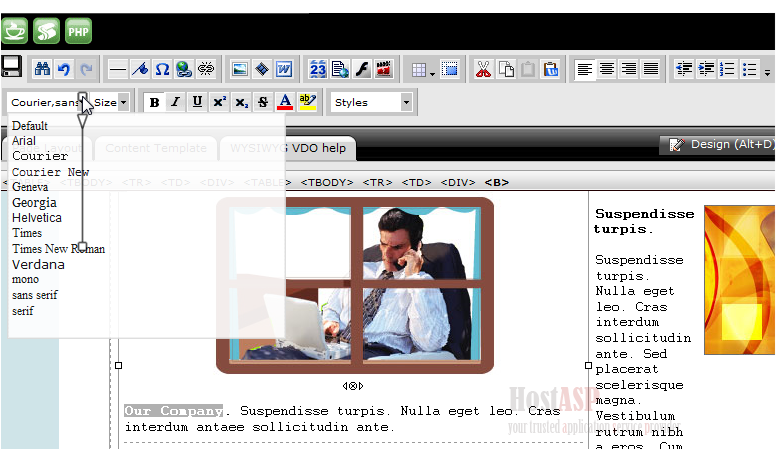
Task: Toggle underline formatting
Action: point(197,102)
